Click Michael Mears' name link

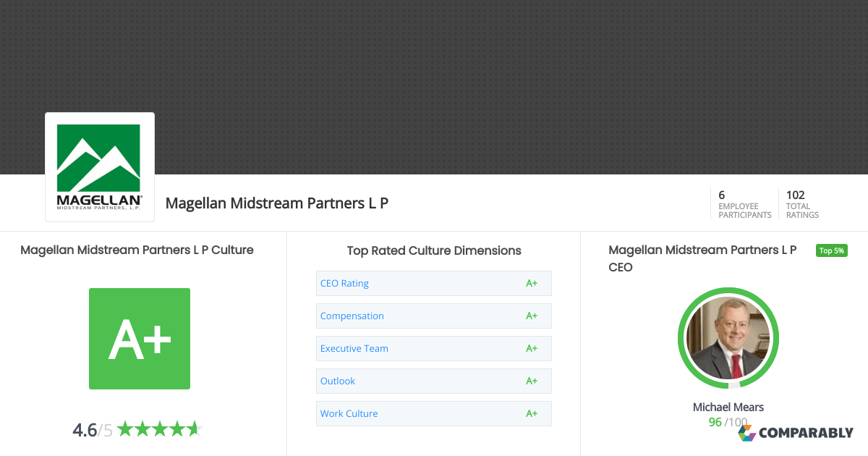point(728,407)
